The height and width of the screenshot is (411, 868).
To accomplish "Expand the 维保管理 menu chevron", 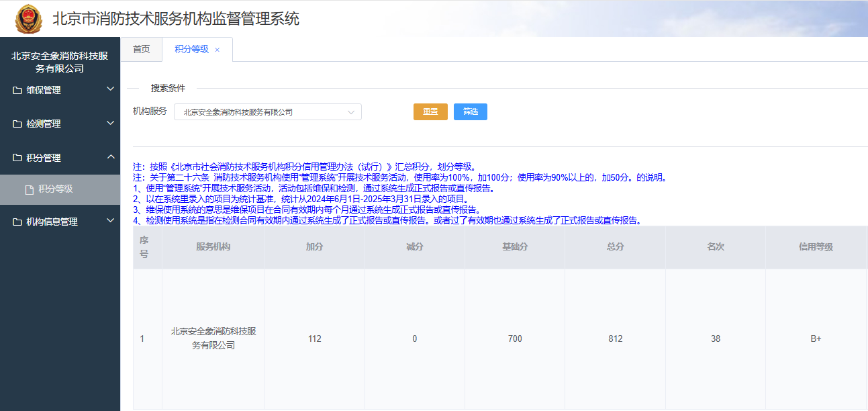I will pos(110,89).
